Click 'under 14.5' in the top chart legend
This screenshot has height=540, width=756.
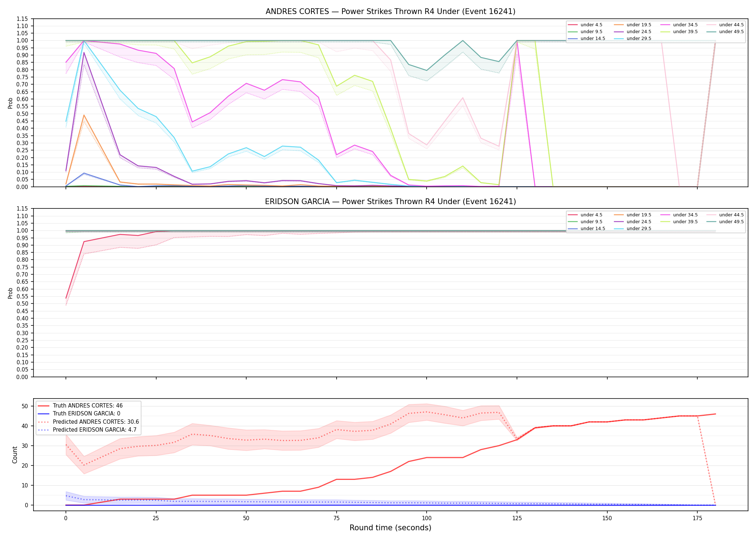[593, 39]
